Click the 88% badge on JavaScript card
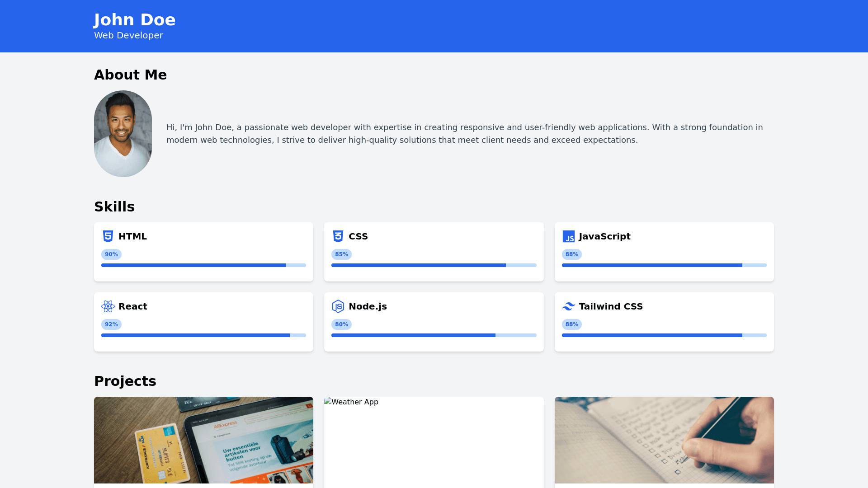 click(571, 254)
